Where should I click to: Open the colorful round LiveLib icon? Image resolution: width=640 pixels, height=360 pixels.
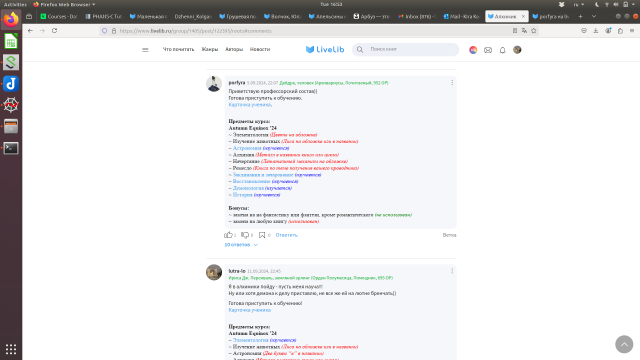(473, 50)
